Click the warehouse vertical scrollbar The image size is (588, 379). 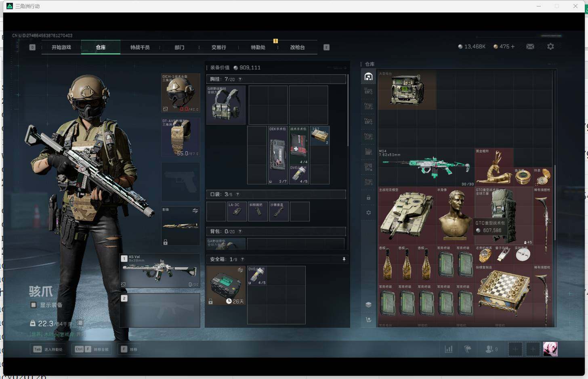tap(556, 202)
